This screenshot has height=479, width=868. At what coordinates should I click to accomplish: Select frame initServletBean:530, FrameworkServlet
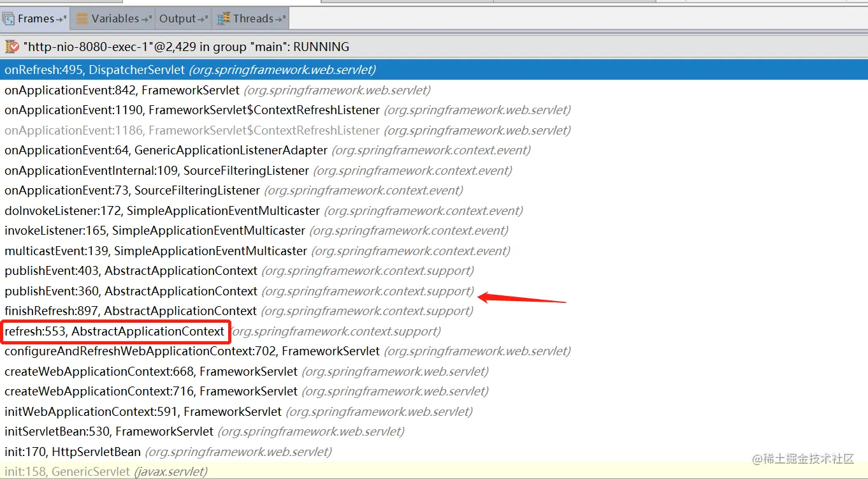tap(434, 431)
